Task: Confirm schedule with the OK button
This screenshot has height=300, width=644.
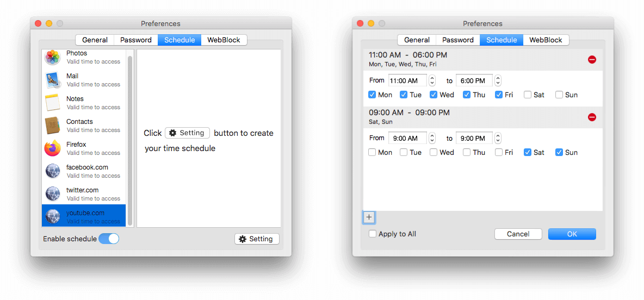Action: pyautogui.click(x=572, y=234)
